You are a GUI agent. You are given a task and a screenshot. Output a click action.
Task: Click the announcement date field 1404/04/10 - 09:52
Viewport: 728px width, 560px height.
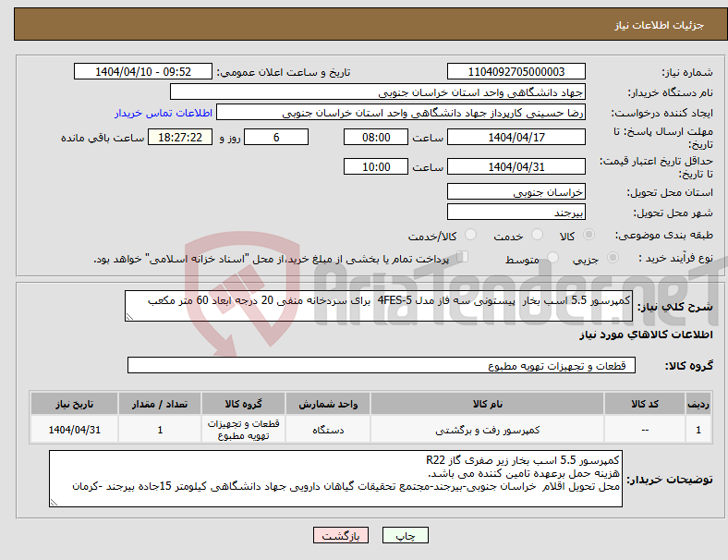[143, 71]
